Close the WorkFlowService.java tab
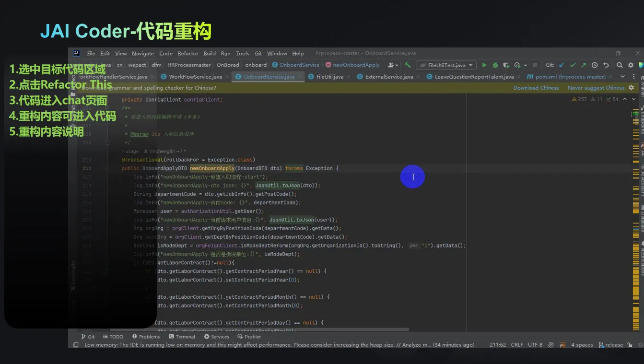This screenshot has width=644, height=364. point(226,77)
